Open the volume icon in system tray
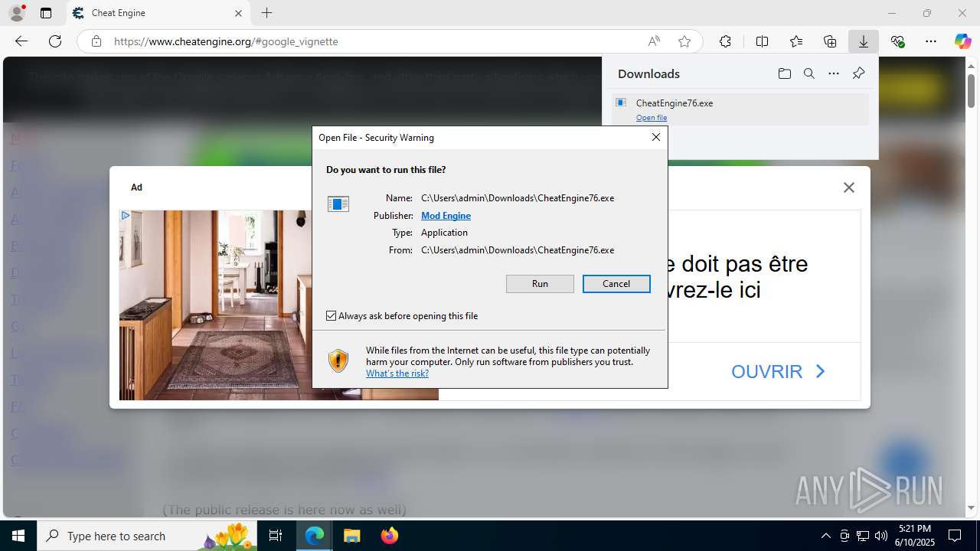This screenshot has width=980, height=551. click(881, 536)
